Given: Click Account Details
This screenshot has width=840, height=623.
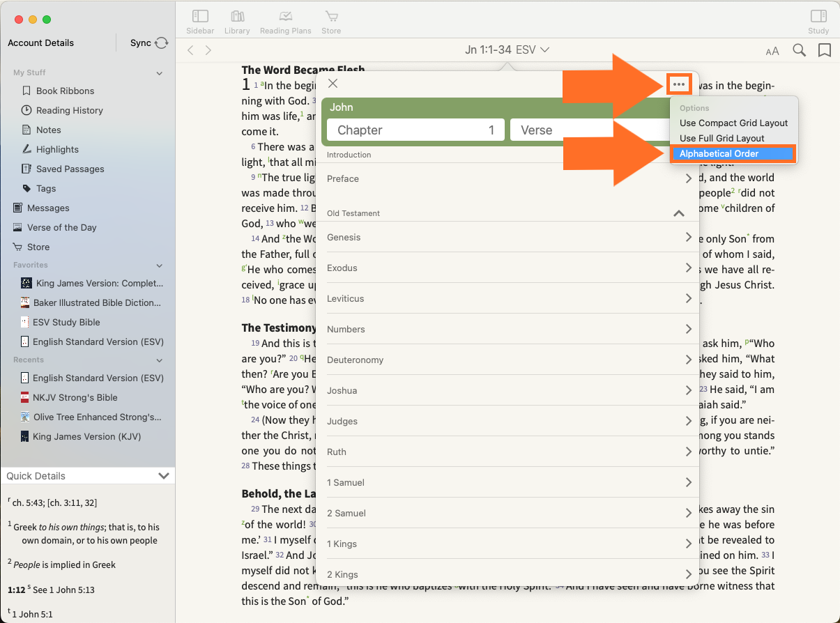Looking at the screenshot, I should [x=40, y=43].
